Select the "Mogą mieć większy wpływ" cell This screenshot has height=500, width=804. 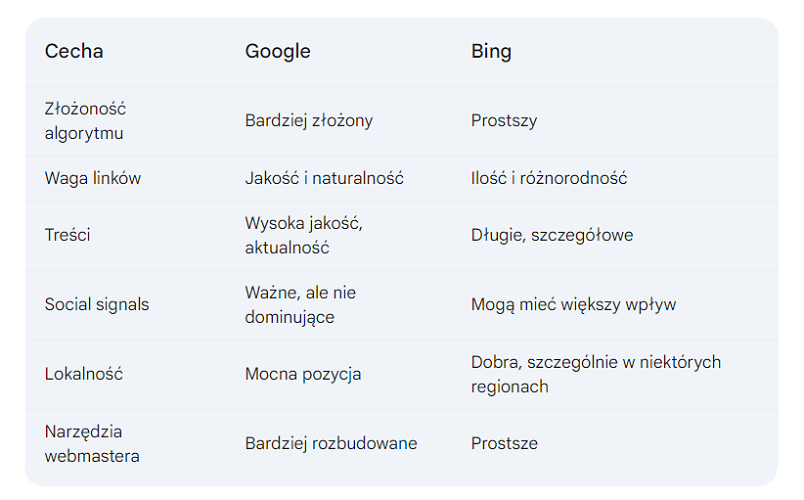click(x=573, y=304)
